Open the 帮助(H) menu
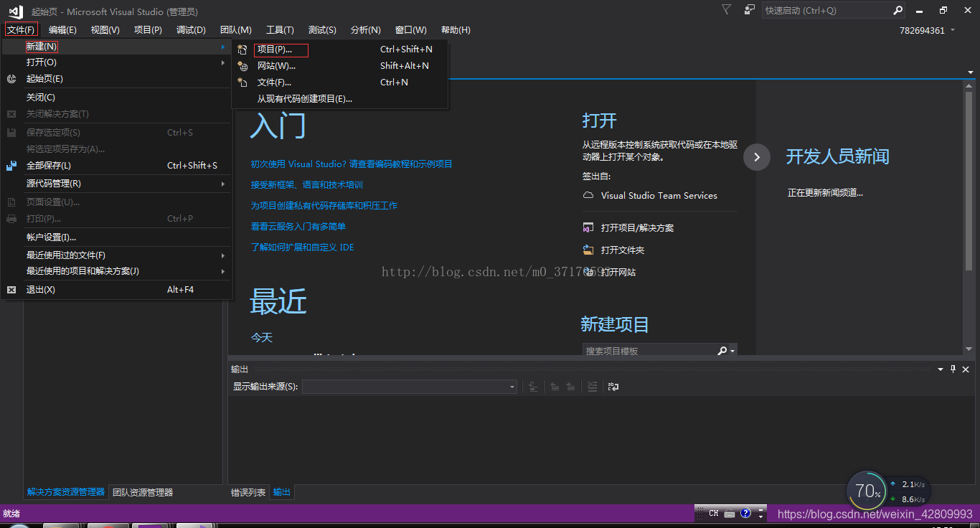 tap(456, 29)
